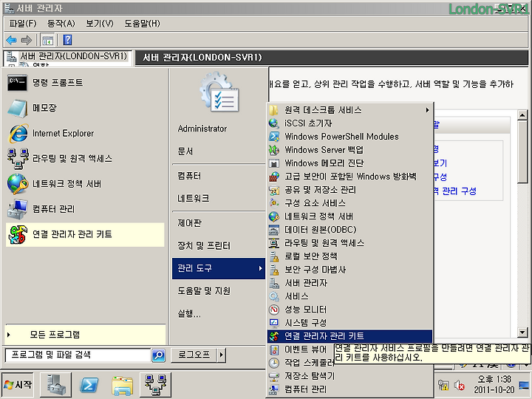Open 성능 모니터
The width and height of the screenshot is (532, 399).
tap(349, 310)
